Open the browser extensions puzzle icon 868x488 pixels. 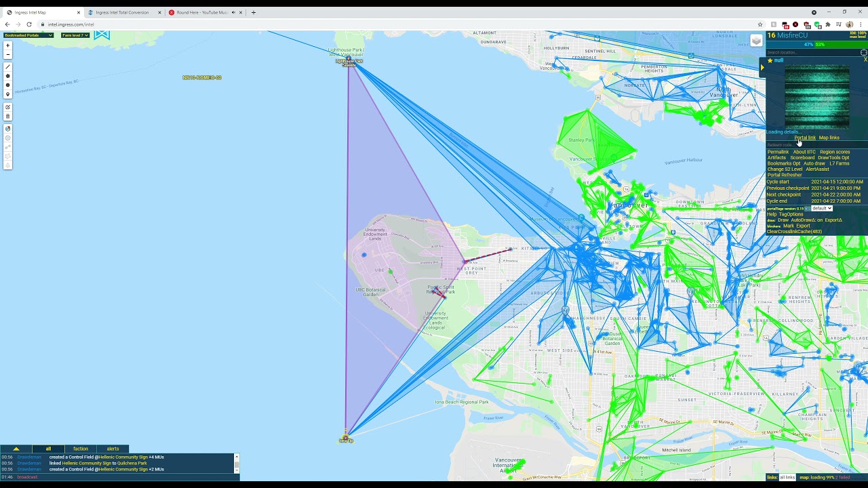(x=828, y=24)
